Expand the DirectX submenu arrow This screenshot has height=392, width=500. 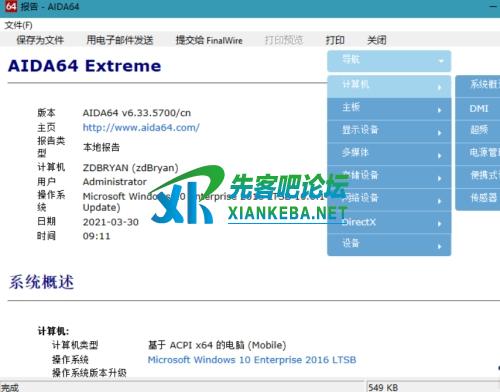(x=440, y=224)
